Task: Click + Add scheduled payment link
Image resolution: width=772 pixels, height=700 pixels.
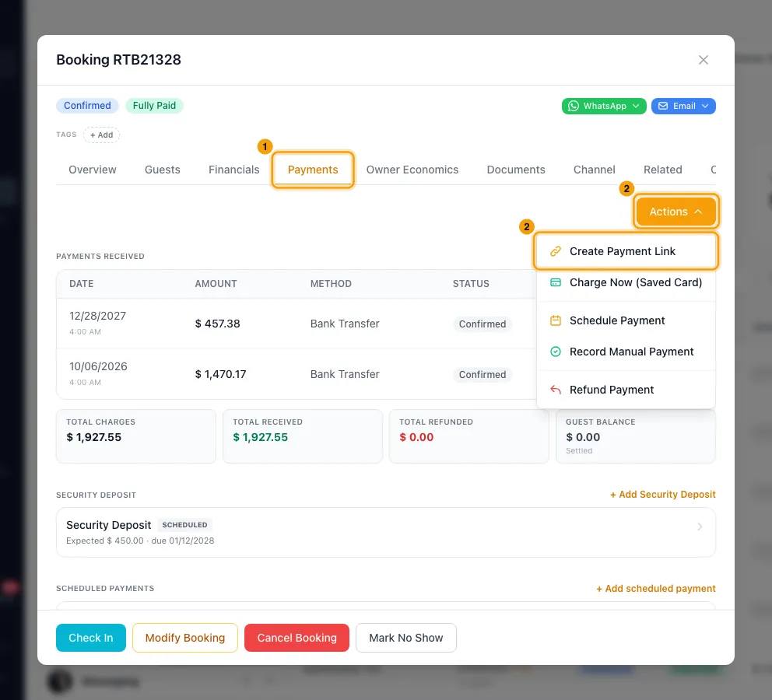Action: coord(656,588)
